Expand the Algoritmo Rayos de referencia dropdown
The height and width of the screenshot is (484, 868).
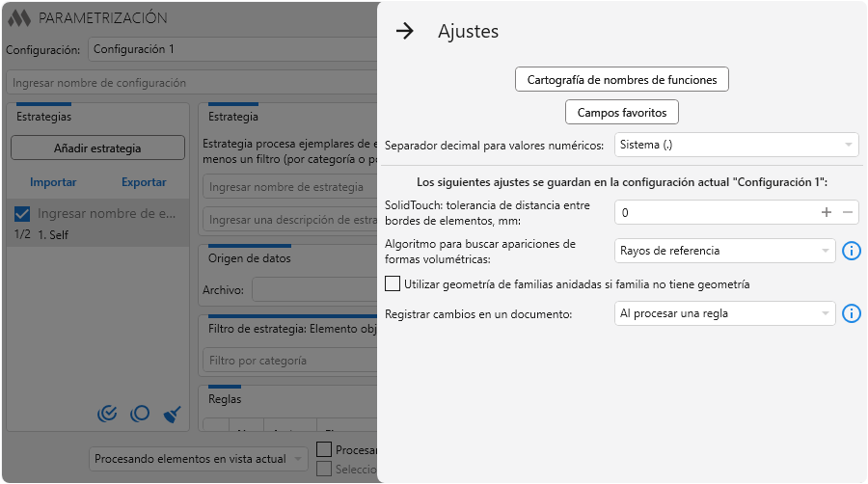pyautogui.click(x=724, y=251)
